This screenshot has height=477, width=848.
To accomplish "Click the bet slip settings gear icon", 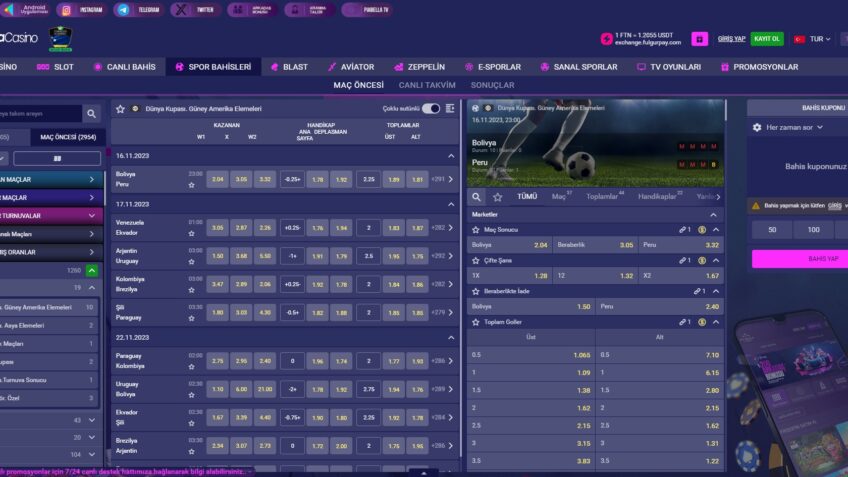I will tap(756, 128).
